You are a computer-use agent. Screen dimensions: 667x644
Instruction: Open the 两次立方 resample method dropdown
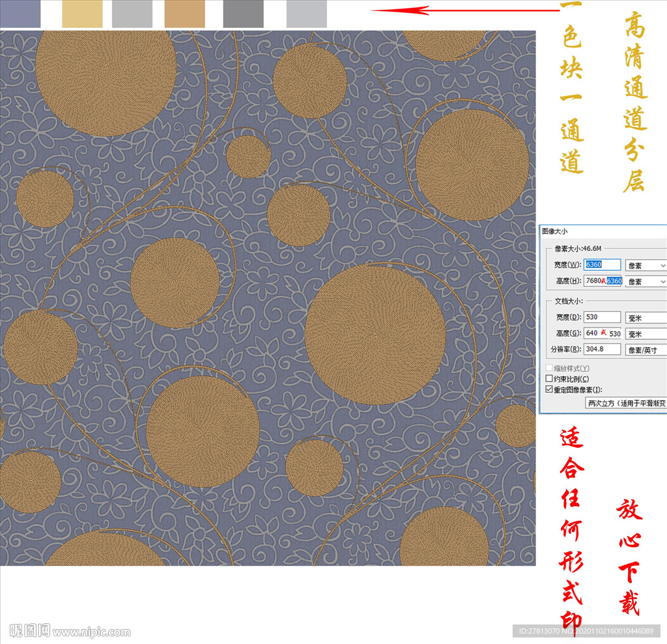tap(626, 403)
